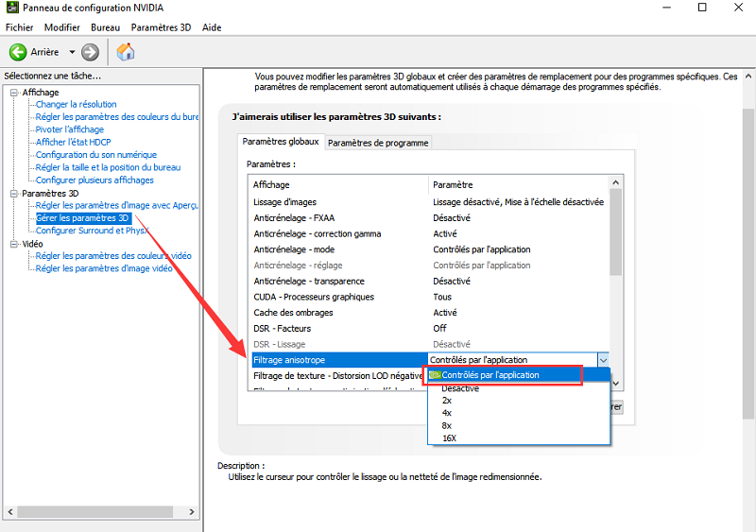
Task: Click the settings list scrollbar thumb
Action: 616,232
